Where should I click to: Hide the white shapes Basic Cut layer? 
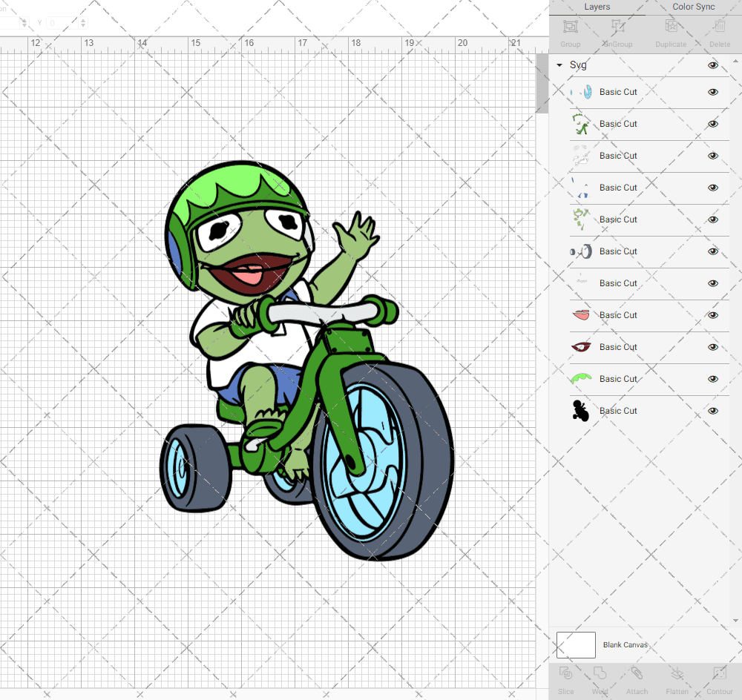pyautogui.click(x=712, y=156)
